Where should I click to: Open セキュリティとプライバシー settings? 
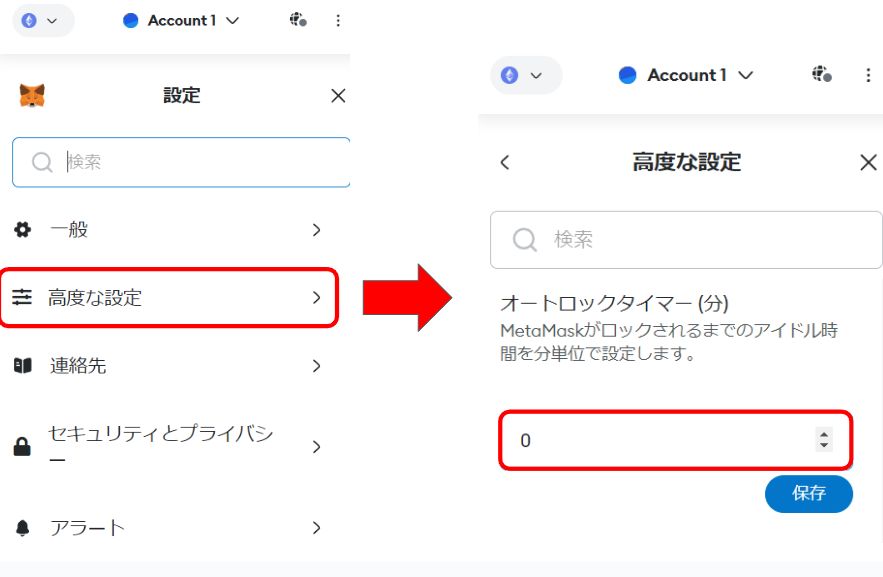pos(168,446)
